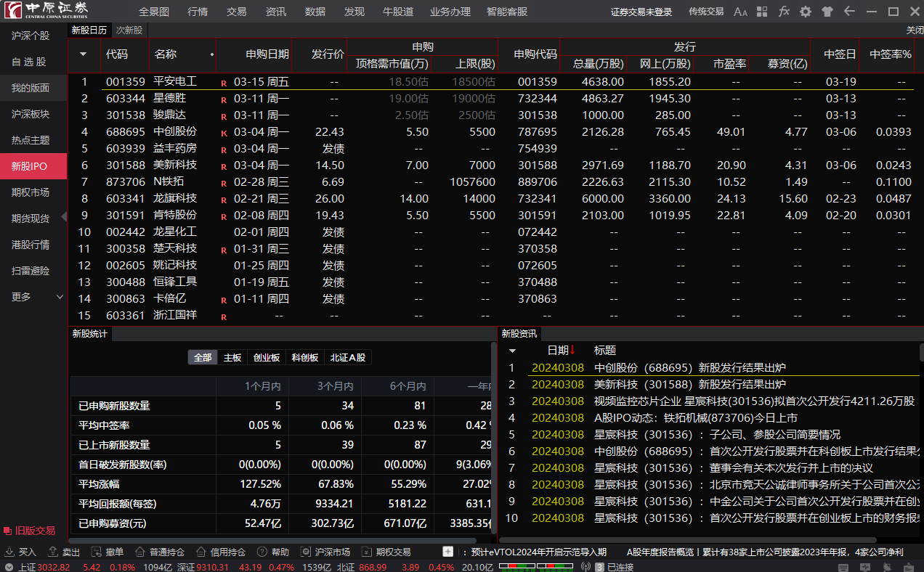Select 北证A股 filter in 新股统计
Image resolution: width=924 pixels, height=572 pixels.
348,357
